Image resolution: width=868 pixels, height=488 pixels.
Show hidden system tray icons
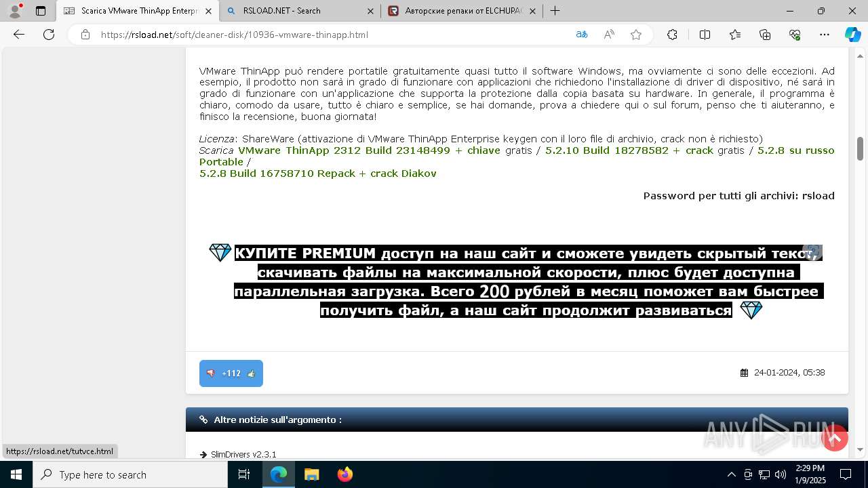(x=731, y=474)
